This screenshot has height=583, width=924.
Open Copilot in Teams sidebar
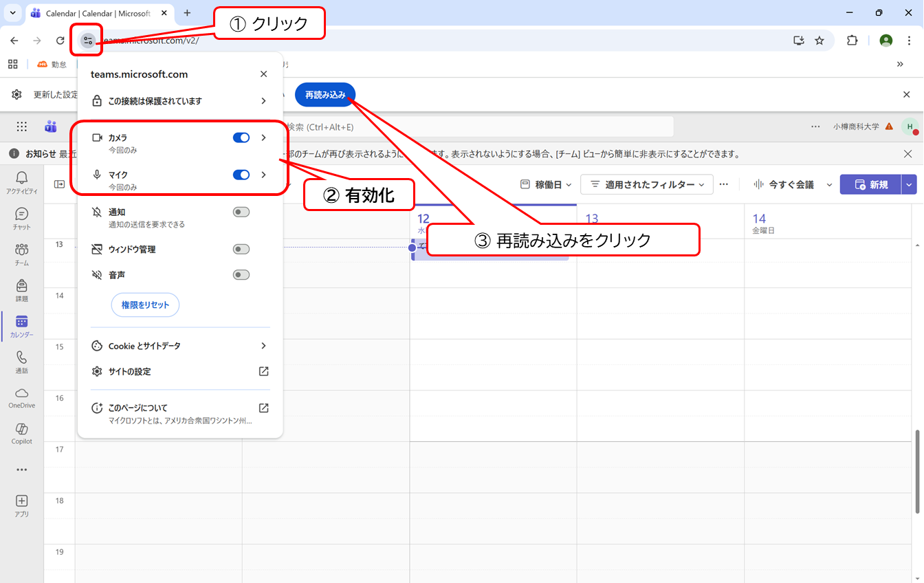(21, 433)
